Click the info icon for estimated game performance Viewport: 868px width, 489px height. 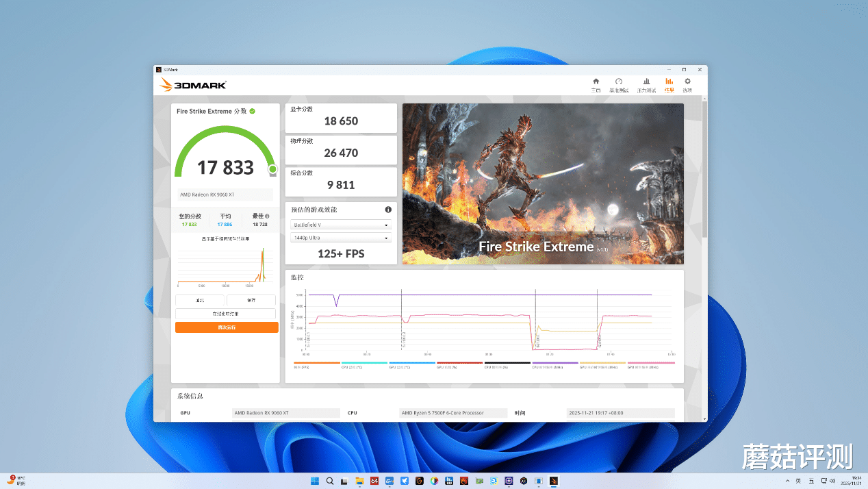tap(388, 210)
